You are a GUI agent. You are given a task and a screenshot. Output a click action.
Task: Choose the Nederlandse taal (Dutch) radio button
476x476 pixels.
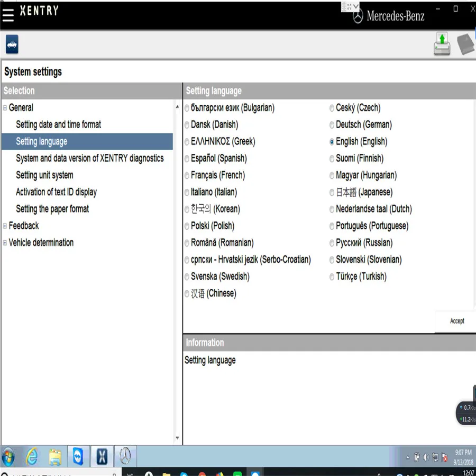[x=332, y=209]
